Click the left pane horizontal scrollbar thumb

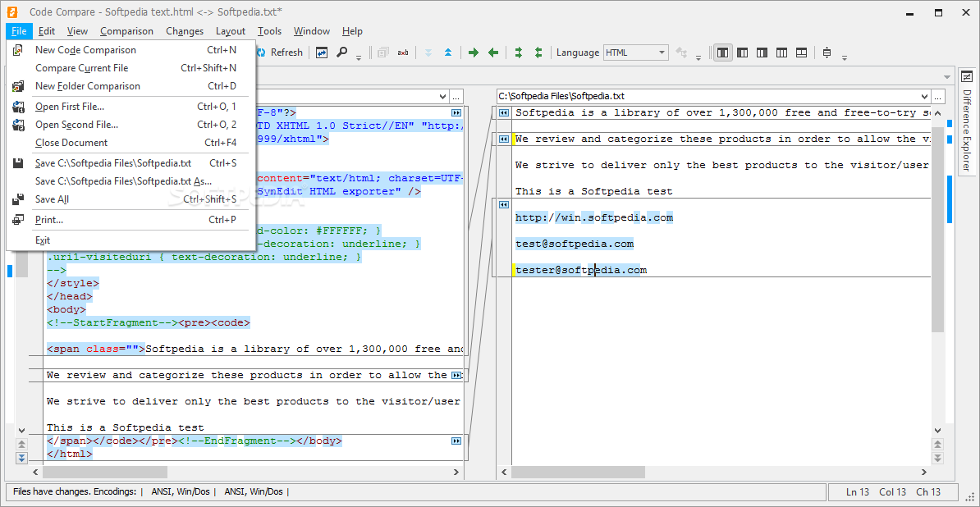(x=104, y=473)
